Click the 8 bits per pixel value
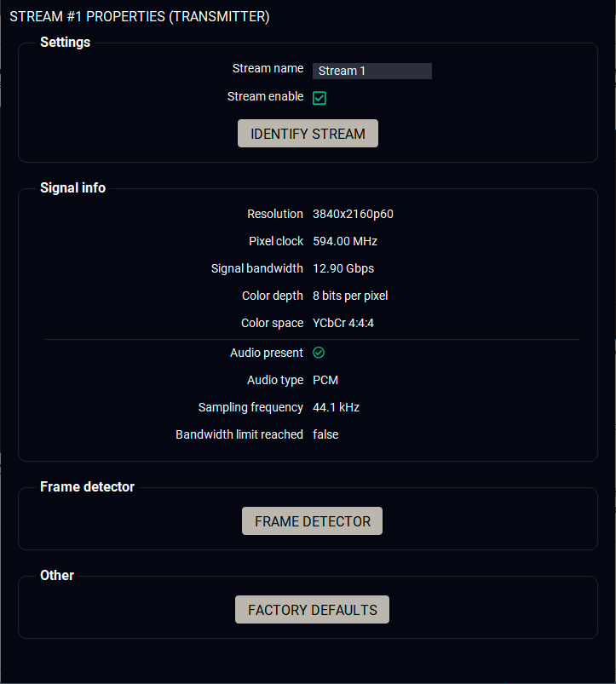616x684 pixels. 350,296
